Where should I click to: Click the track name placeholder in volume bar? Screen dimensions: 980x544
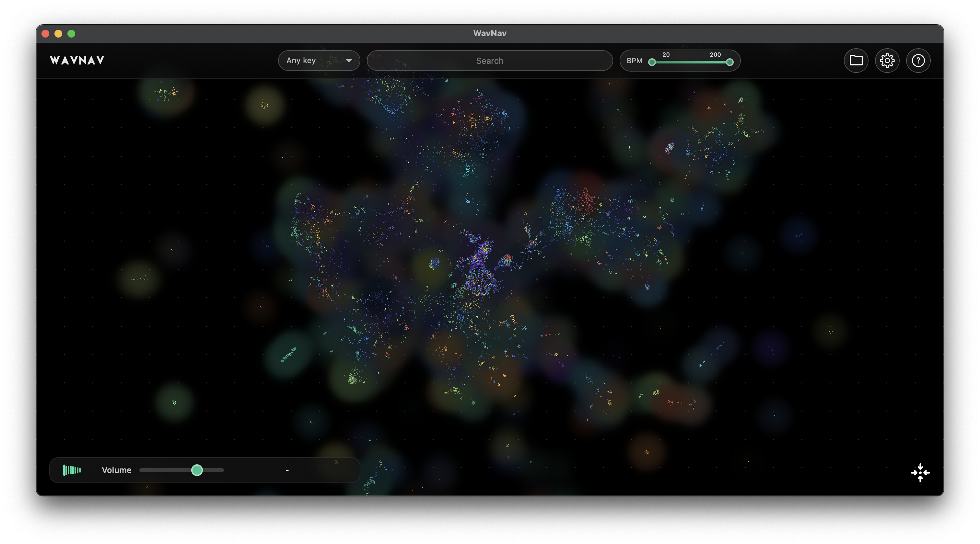click(x=287, y=470)
